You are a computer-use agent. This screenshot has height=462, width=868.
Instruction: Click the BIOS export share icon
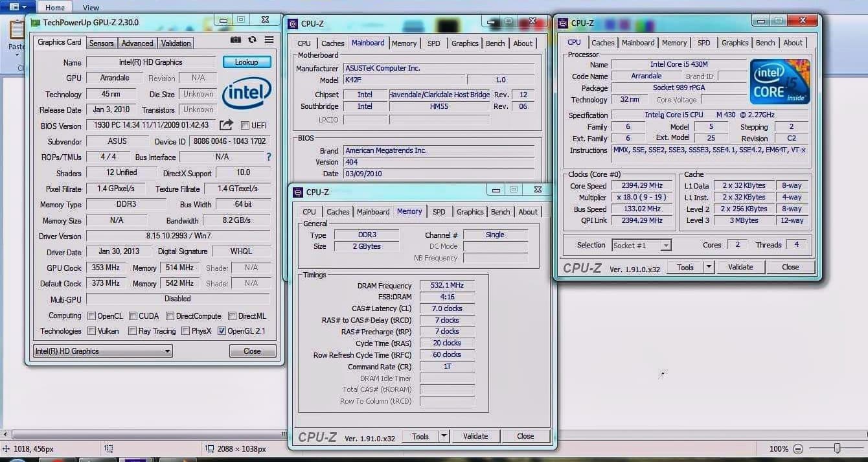click(x=226, y=125)
